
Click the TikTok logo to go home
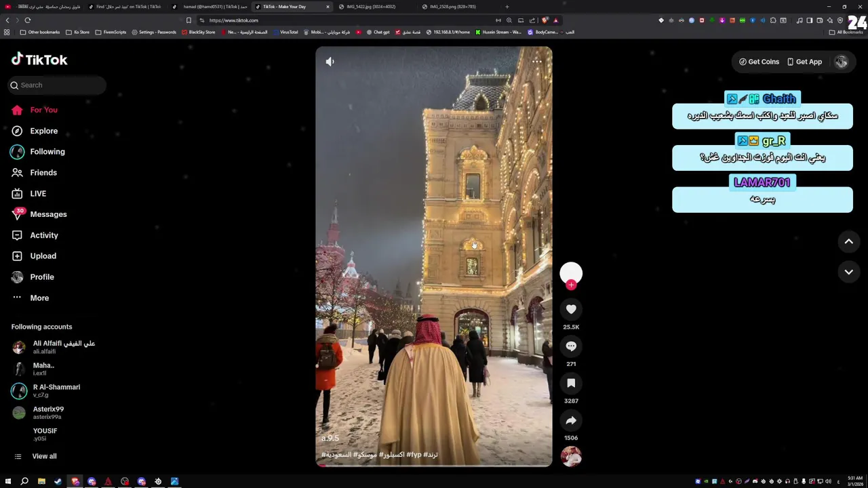(39, 60)
